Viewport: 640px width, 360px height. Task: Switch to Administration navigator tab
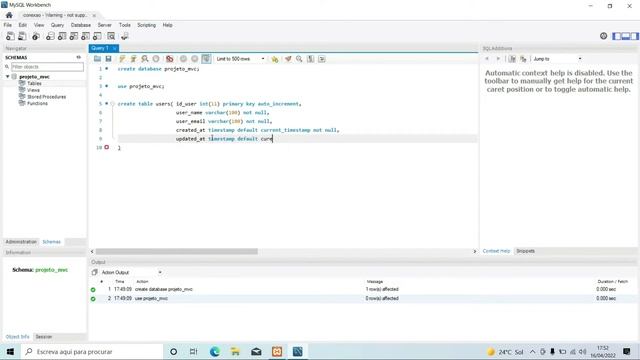click(21, 242)
